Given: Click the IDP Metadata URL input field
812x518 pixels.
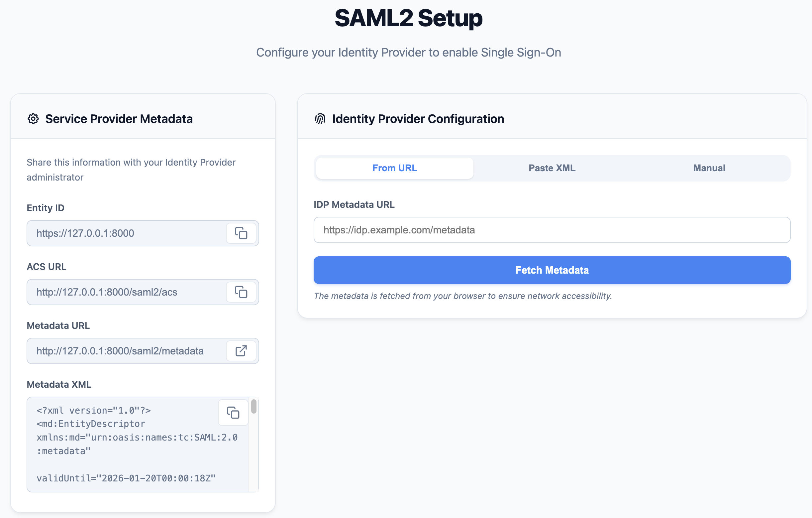Looking at the screenshot, I should 552,230.
